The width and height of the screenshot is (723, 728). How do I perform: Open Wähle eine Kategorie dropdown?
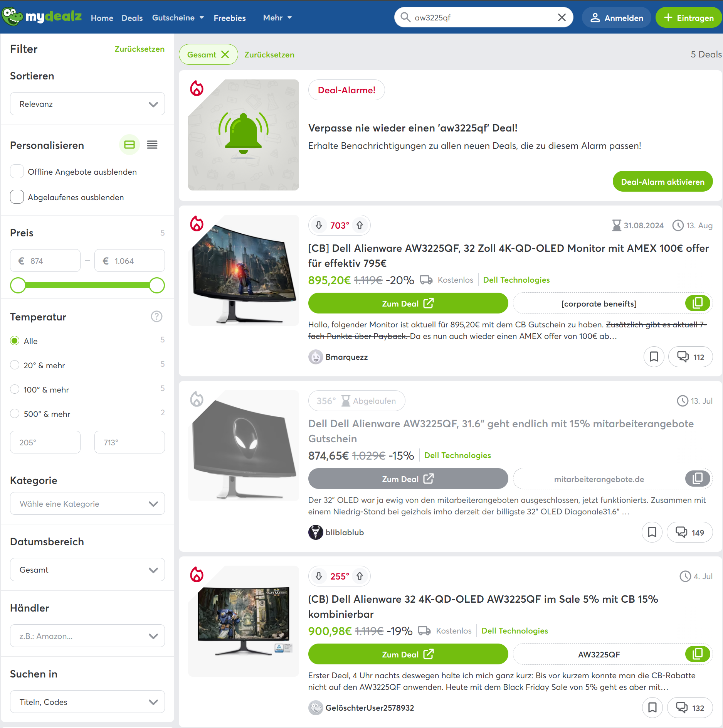click(87, 504)
